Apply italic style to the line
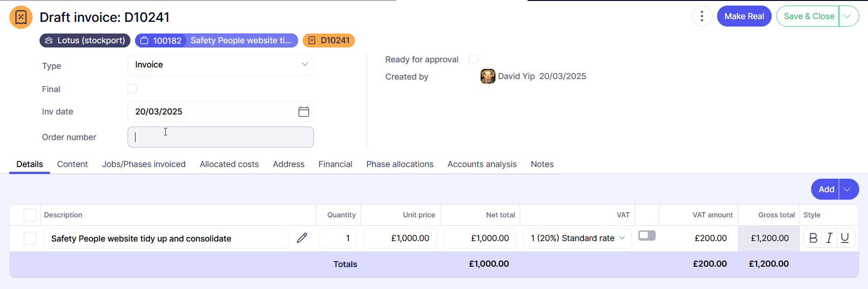This screenshot has height=289, width=868. pyautogui.click(x=829, y=238)
